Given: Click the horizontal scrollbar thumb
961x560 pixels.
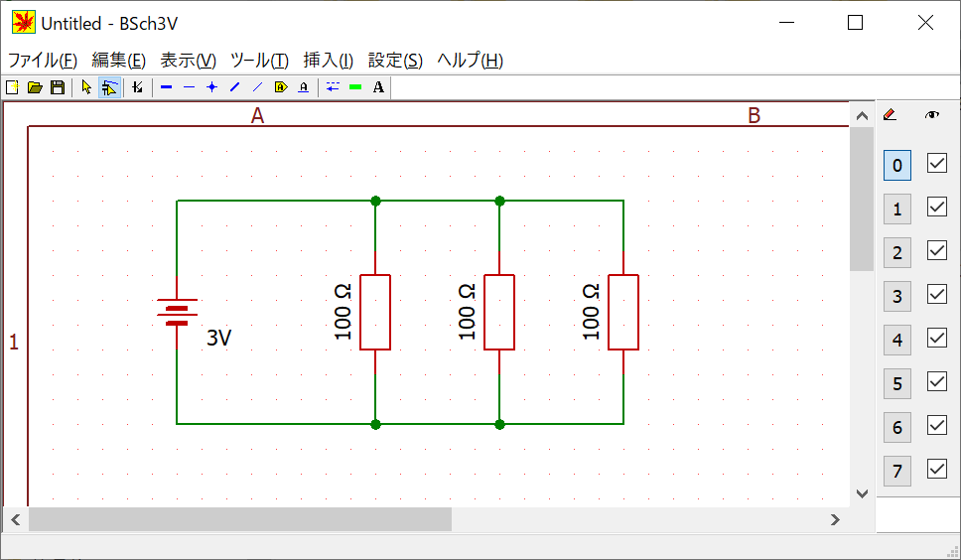Looking at the screenshot, I should (240, 519).
